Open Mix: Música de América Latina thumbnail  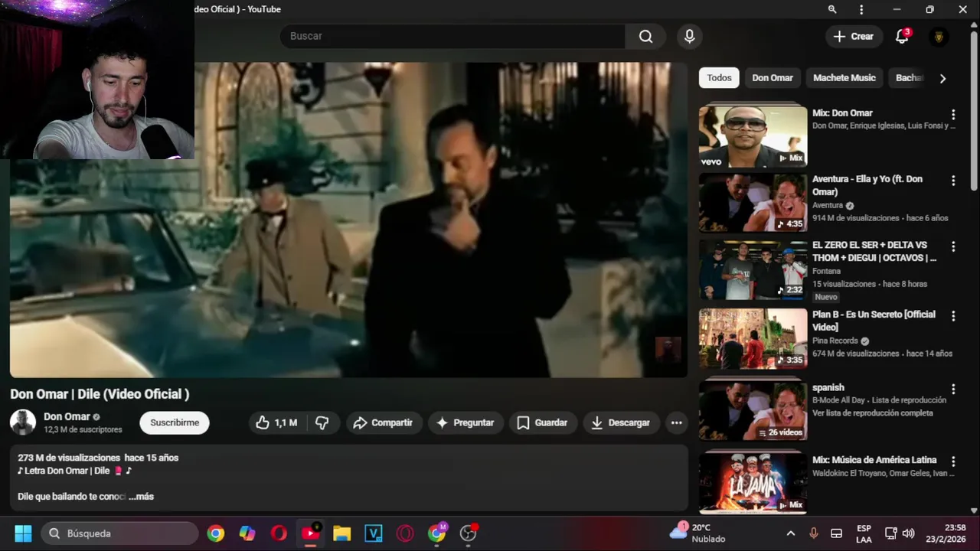pyautogui.click(x=753, y=482)
